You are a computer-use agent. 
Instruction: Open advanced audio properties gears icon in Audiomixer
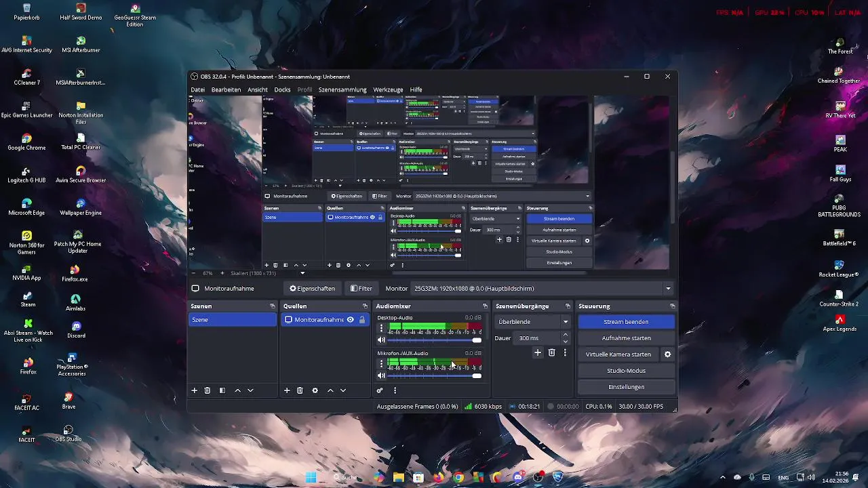point(380,390)
